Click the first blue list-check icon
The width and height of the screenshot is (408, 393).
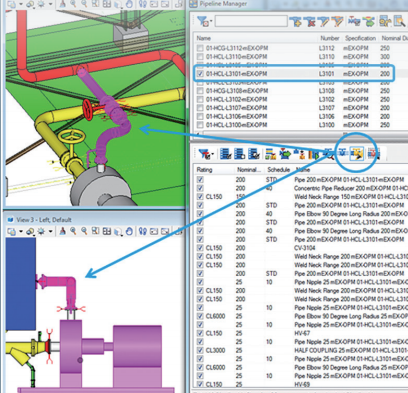[226, 154]
